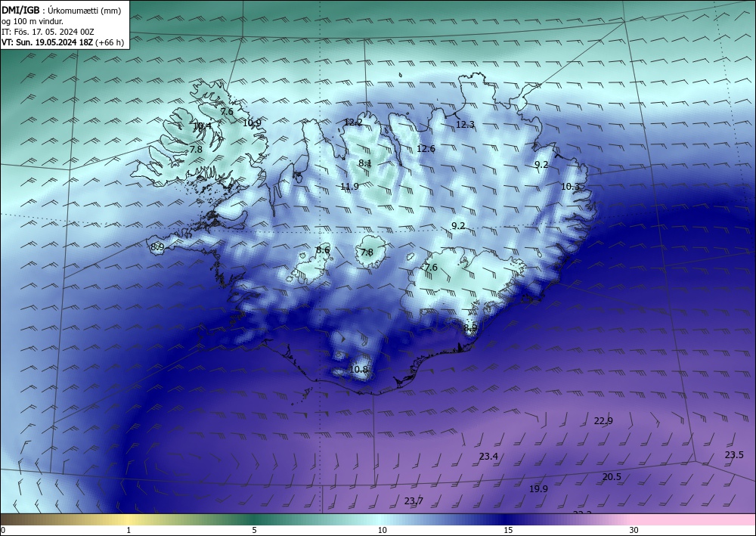
Task: Click the 22.9 value label
Action: 603,421
